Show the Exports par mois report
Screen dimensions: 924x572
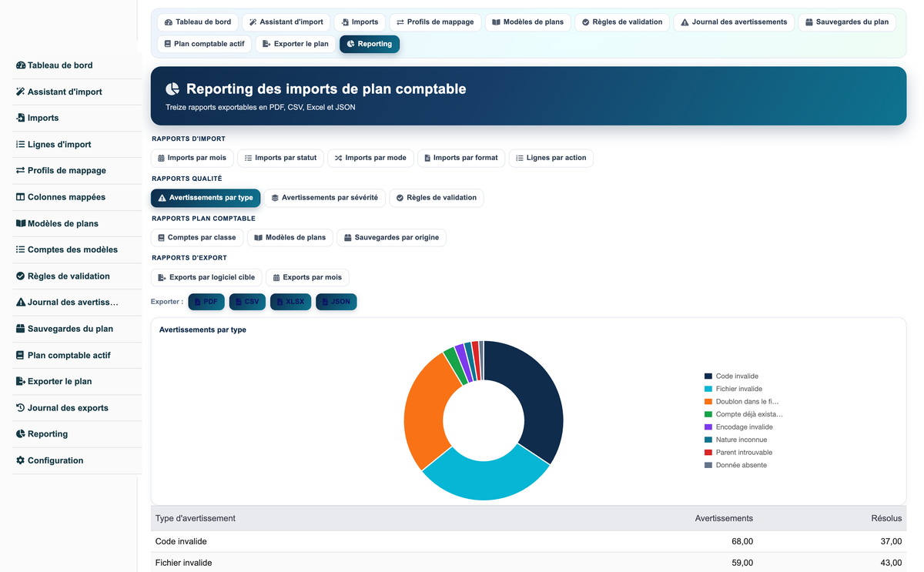tap(307, 277)
